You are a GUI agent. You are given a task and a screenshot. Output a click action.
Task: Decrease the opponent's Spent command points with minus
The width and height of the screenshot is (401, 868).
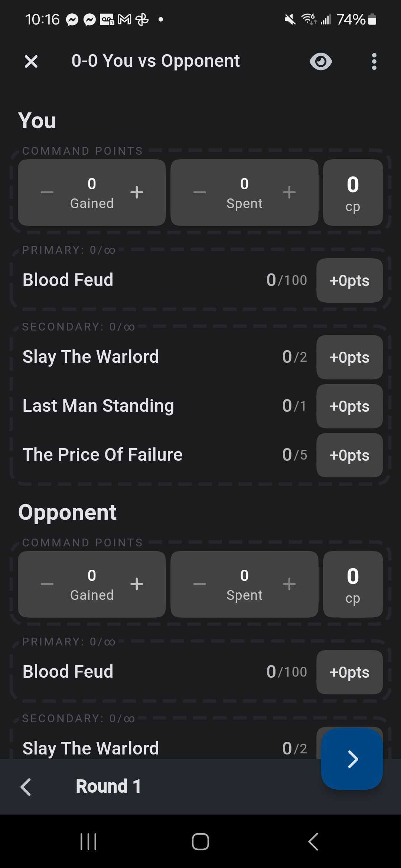click(200, 584)
